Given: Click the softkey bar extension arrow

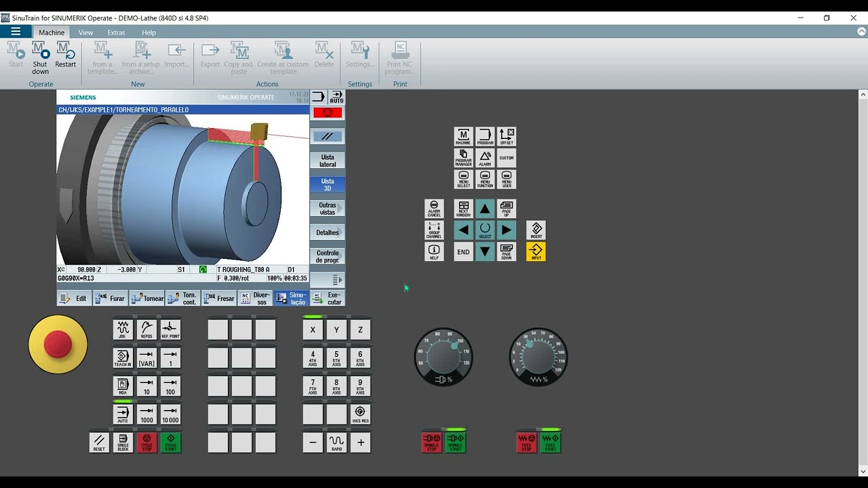Looking at the screenshot, I should (x=328, y=280).
